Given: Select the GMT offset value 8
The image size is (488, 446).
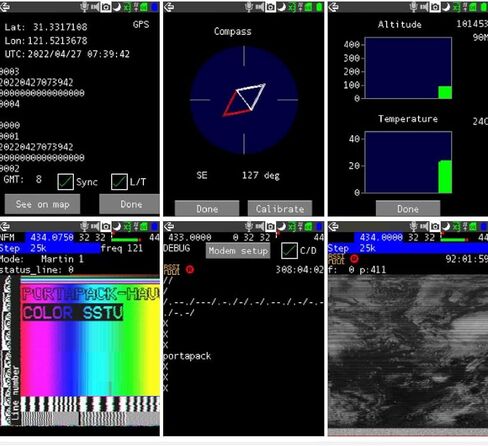Looking at the screenshot, I should click(x=39, y=179).
